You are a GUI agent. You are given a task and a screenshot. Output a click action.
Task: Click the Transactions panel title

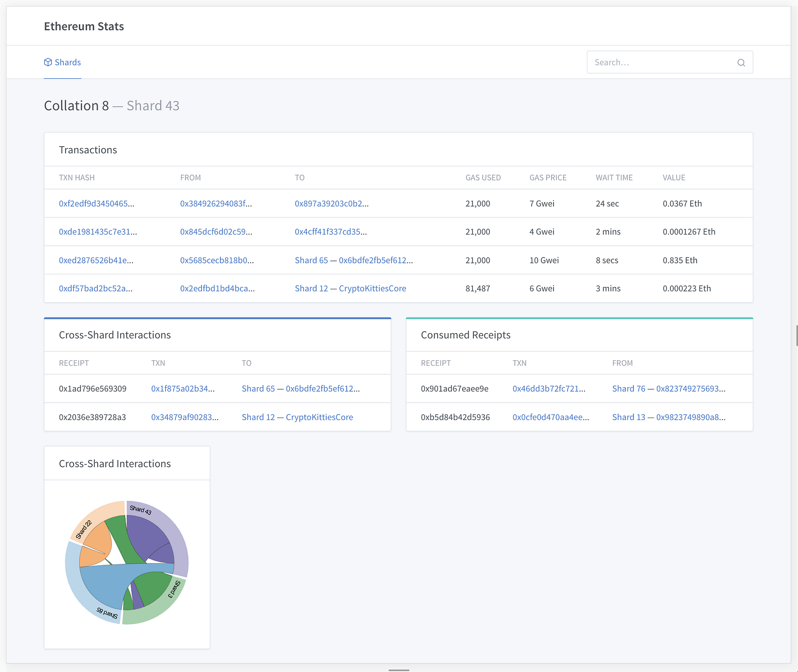pyautogui.click(x=88, y=150)
